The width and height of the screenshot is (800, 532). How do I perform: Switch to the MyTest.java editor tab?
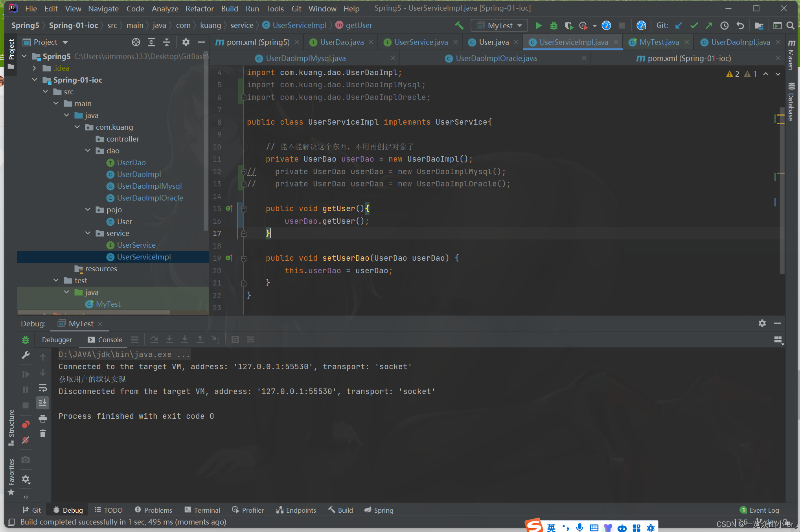click(659, 42)
